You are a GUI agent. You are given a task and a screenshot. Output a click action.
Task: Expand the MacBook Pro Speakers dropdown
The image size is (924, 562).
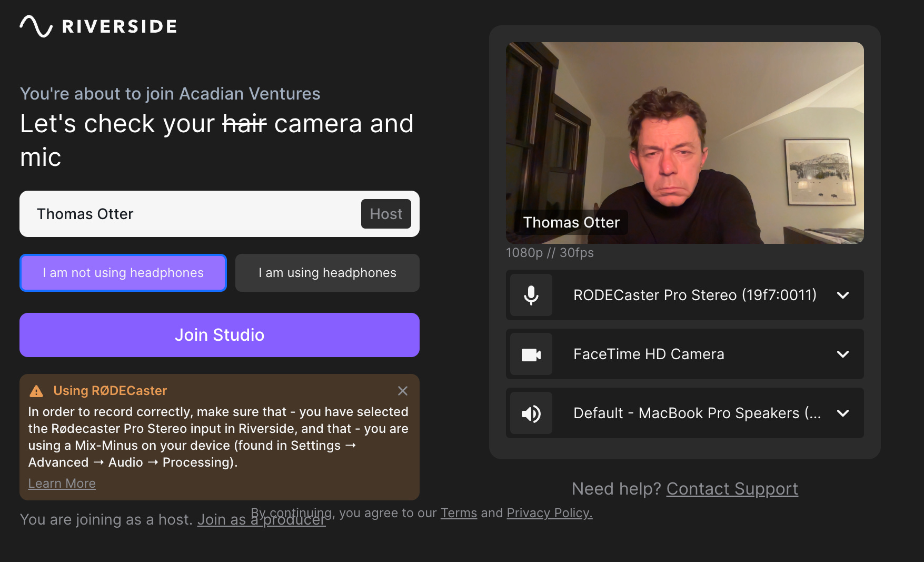pyautogui.click(x=843, y=413)
